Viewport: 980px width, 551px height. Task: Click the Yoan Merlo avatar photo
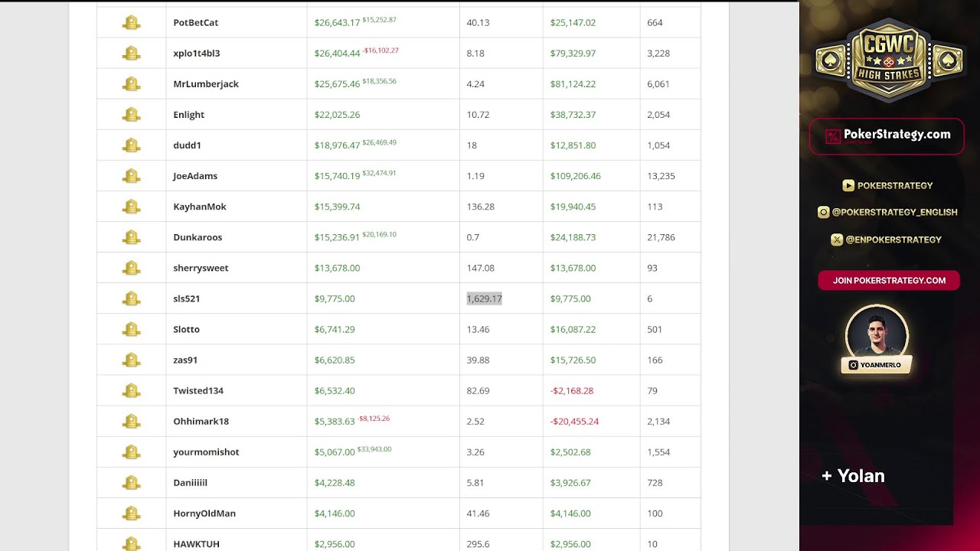click(877, 332)
